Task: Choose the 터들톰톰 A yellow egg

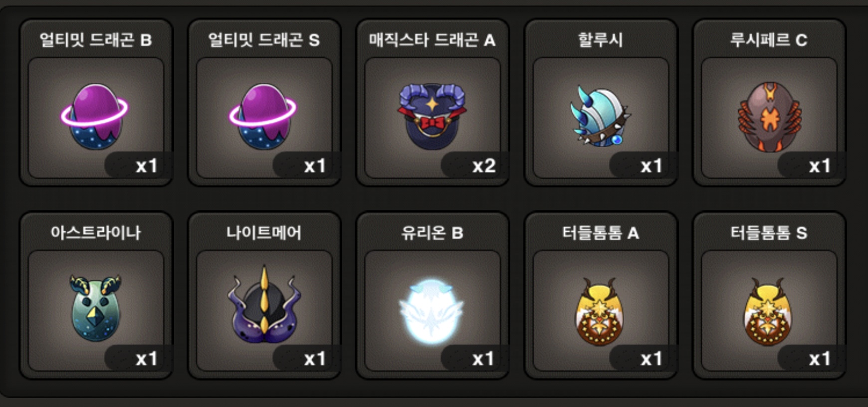Action: (x=600, y=312)
